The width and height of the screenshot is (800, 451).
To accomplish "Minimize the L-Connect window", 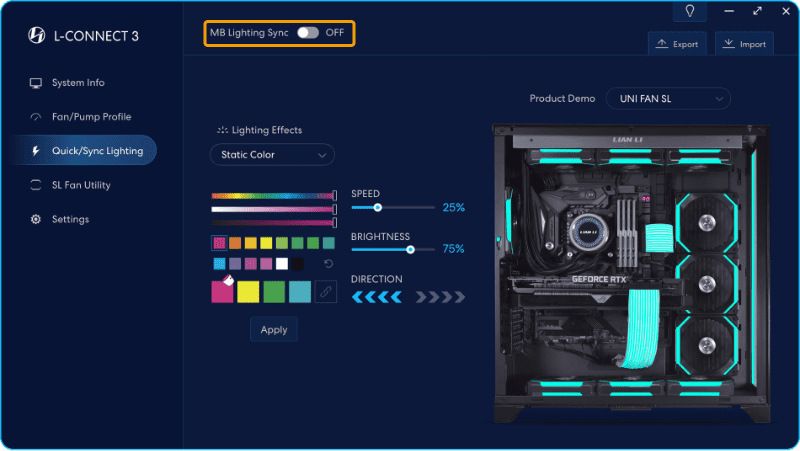I will [729, 11].
